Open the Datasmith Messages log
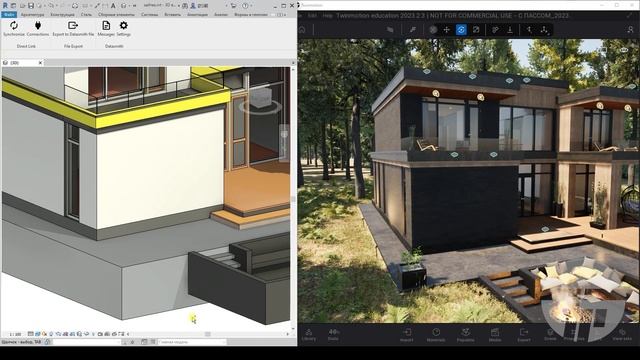Screen dimensions: 640x360 106,26
